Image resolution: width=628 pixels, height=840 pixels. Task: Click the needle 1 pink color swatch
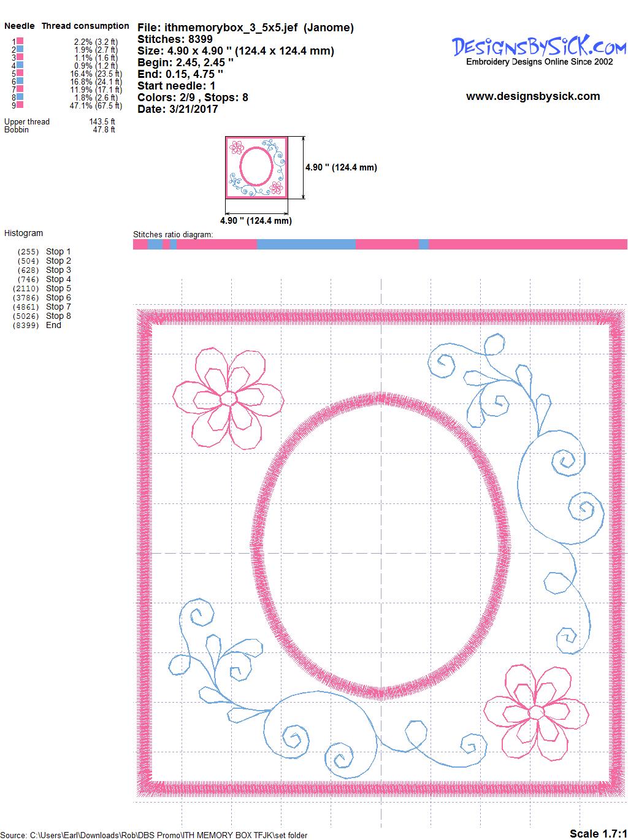pyautogui.click(x=20, y=41)
